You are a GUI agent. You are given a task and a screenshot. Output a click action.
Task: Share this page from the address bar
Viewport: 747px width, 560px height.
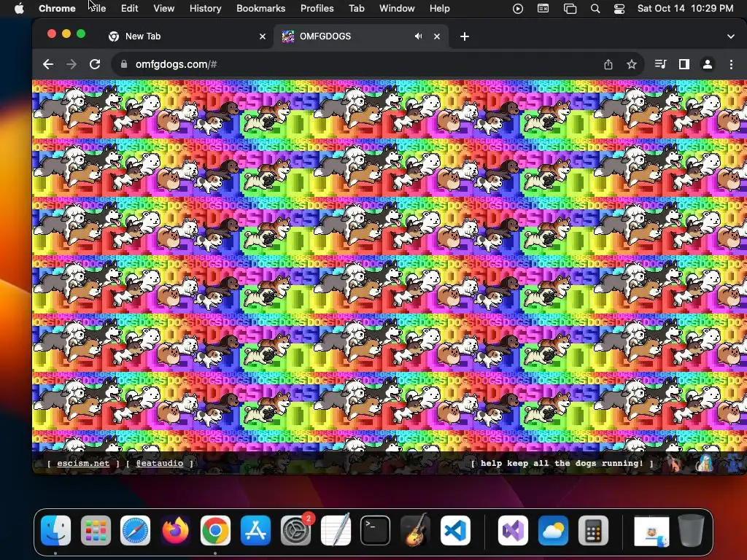pyautogui.click(x=608, y=64)
